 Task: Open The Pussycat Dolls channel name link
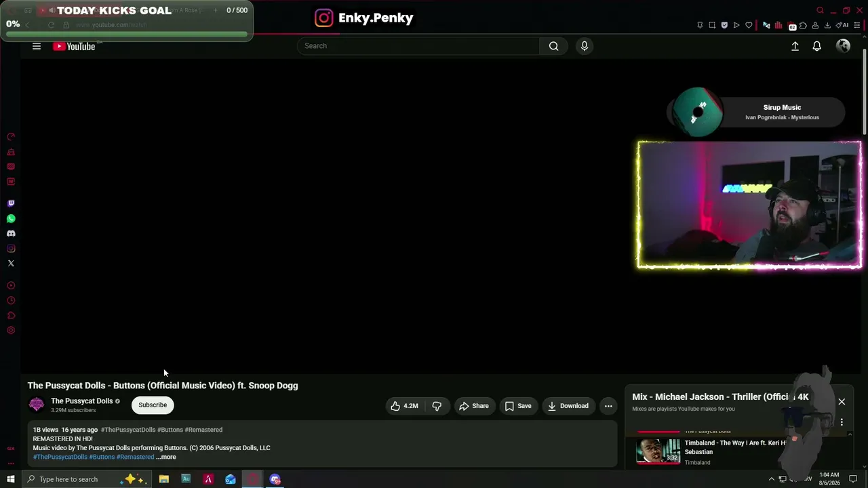coord(81,401)
